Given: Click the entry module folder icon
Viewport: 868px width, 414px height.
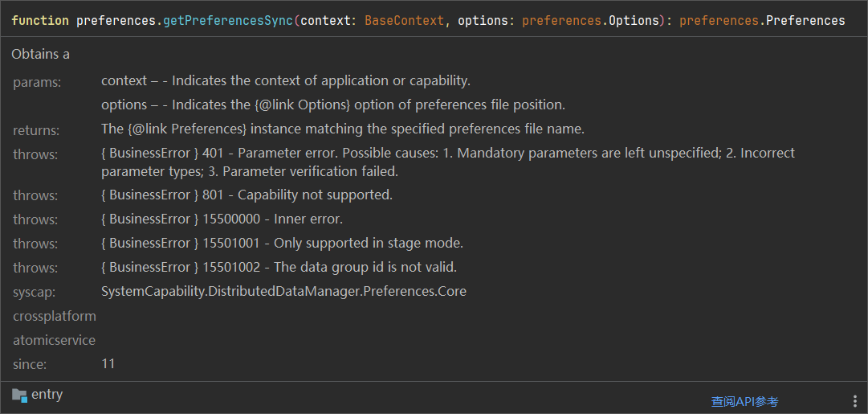Looking at the screenshot, I should 19,395.
